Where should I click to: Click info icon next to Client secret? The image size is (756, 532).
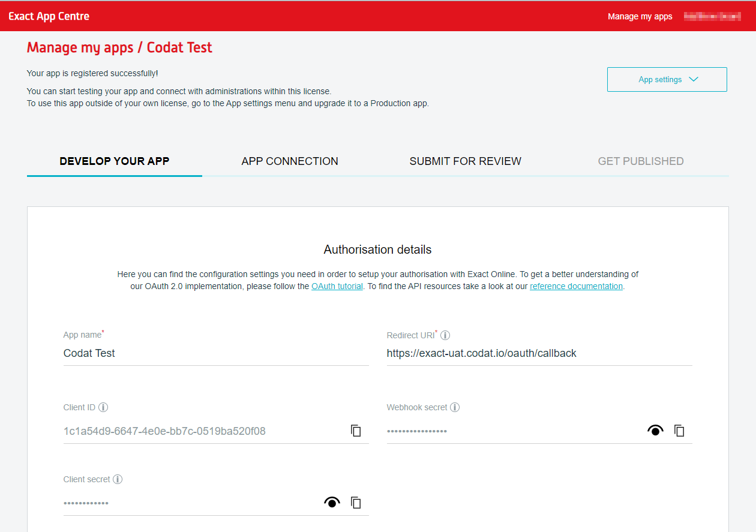[118, 480]
